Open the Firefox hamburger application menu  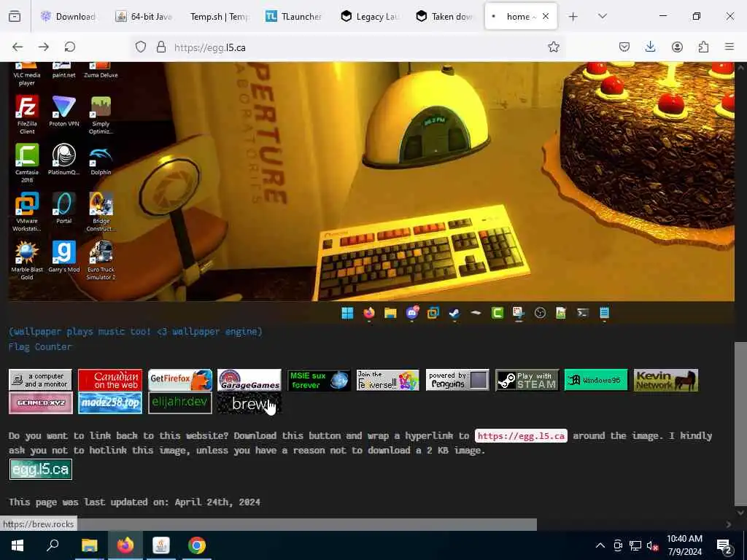729,47
